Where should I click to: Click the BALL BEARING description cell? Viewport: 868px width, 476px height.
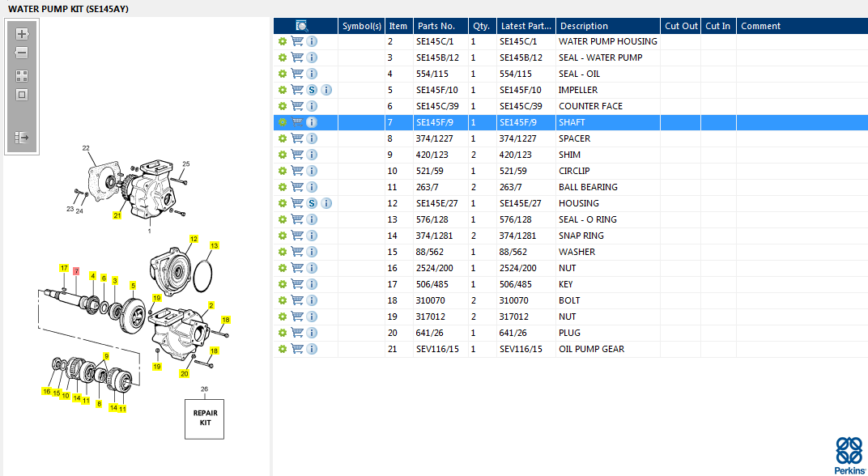tap(608, 187)
